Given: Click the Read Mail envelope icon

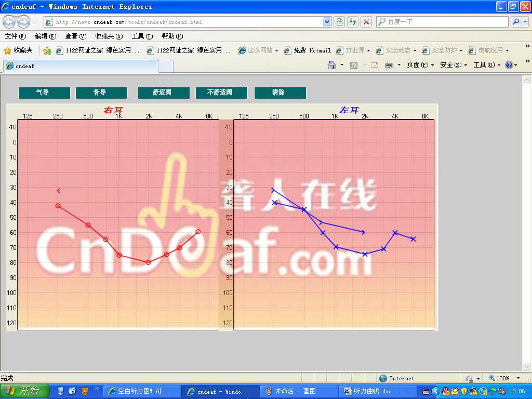Looking at the screenshot, I should click(375, 65).
